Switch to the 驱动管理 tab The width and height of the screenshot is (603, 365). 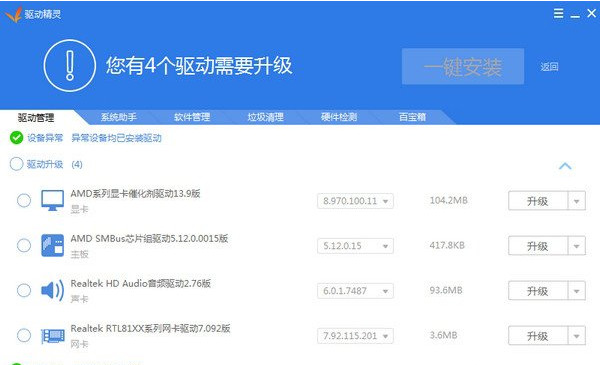coord(36,117)
